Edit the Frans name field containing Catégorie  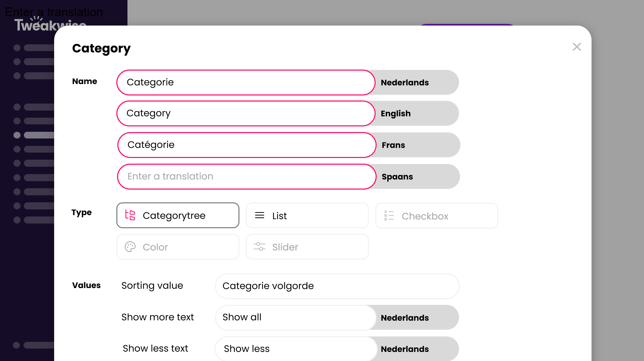[247, 145]
